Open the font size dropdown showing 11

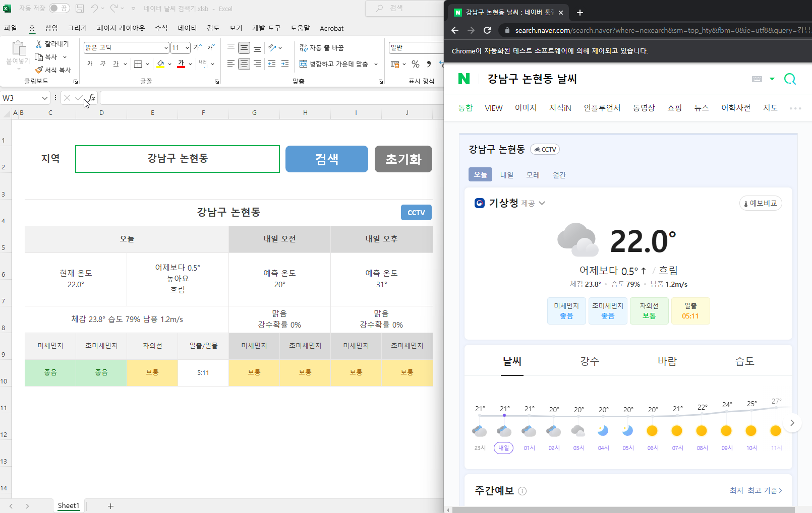tap(188, 47)
